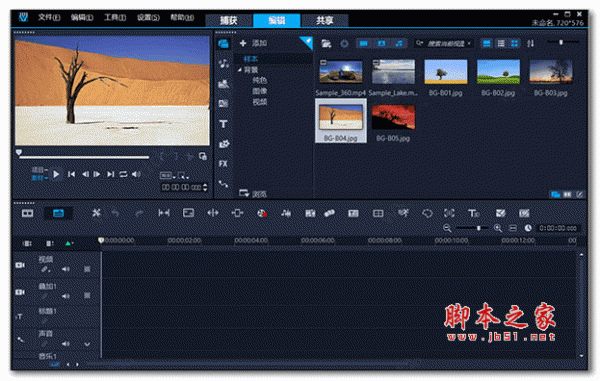Click the split clip scissors icon
Screen dimensions: 600x381
point(189,157)
